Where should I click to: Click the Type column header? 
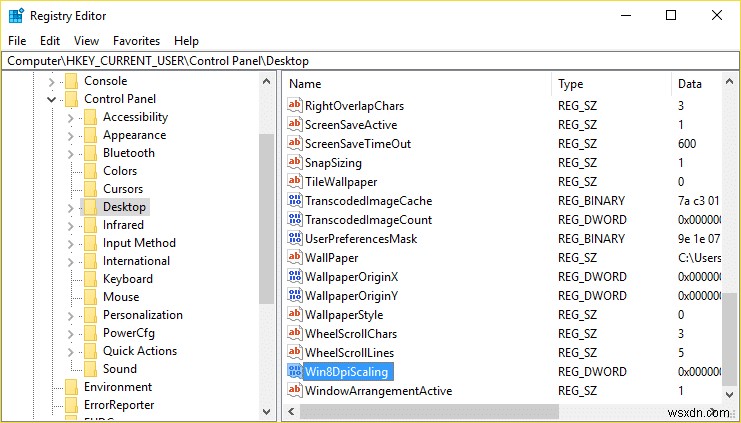(570, 84)
